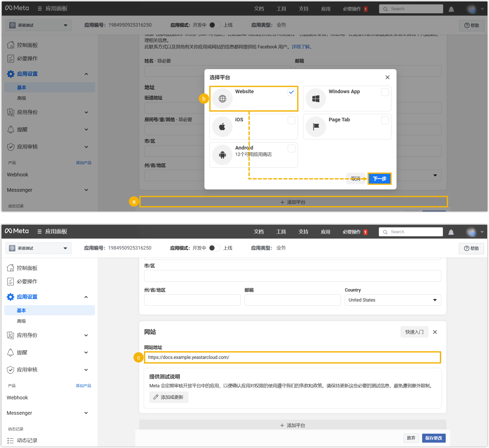Image resolution: width=489 pixels, height=448 pixels.
Task: Check the Windows App checkbox
Action: click(385, 92)
